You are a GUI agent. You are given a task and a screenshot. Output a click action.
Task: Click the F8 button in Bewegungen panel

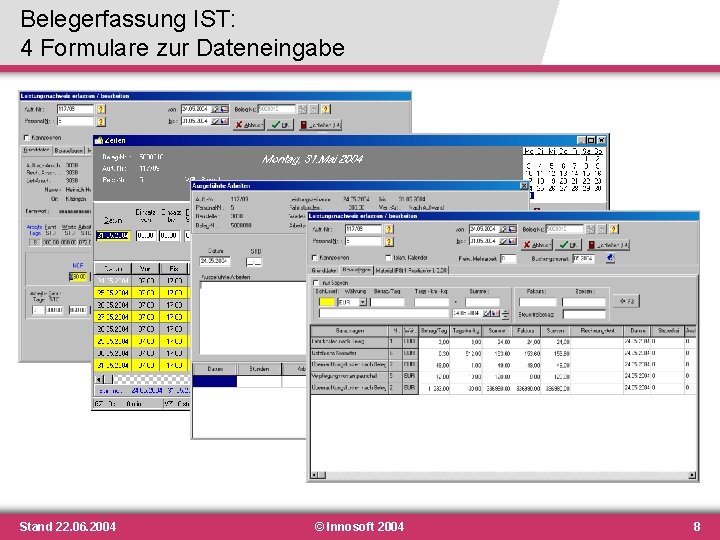[x=626, y=301]
